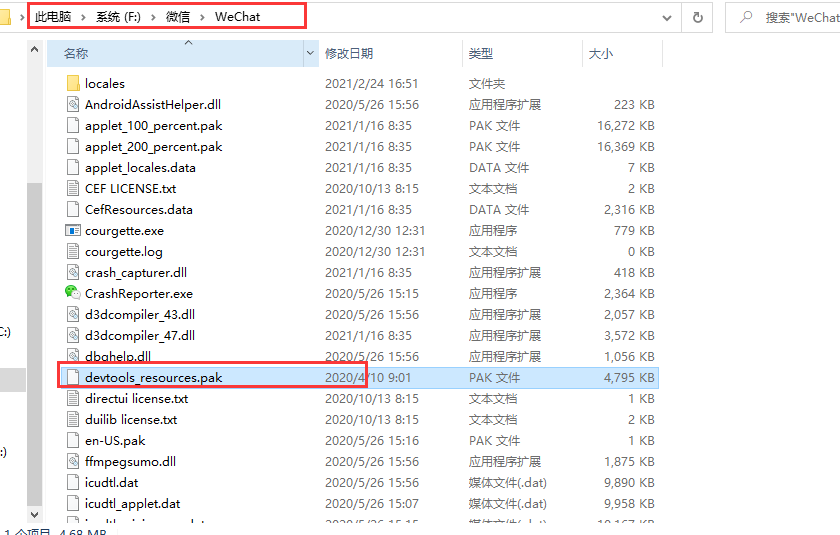Expand the address bar history dropdown
The height and width of the screenshot is (535, 840).
coord(667,18)
